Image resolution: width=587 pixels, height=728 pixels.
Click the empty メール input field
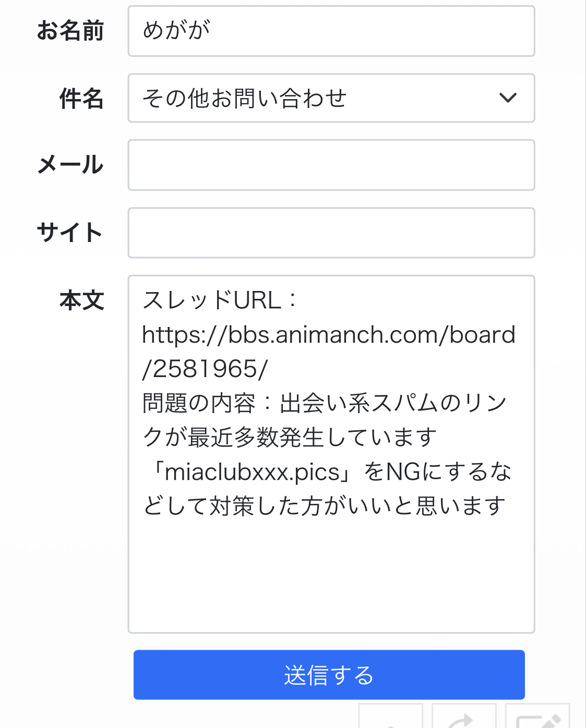(331, 165)
